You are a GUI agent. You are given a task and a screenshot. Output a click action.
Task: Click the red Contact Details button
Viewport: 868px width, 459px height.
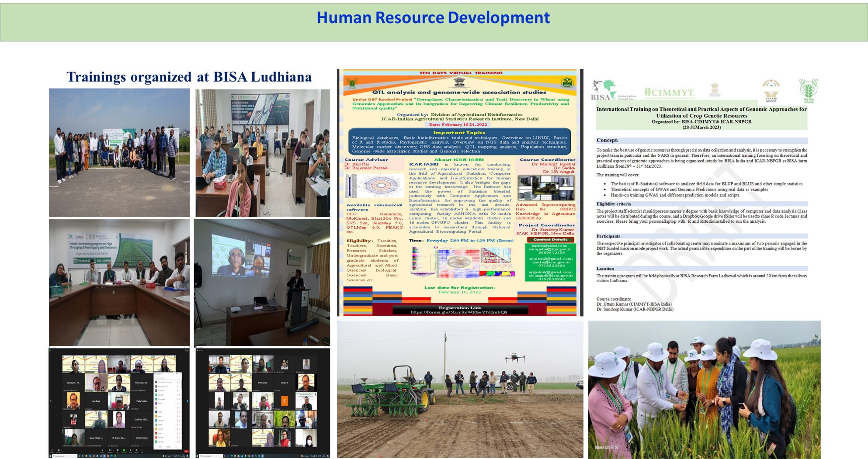(x=550, y=240)
